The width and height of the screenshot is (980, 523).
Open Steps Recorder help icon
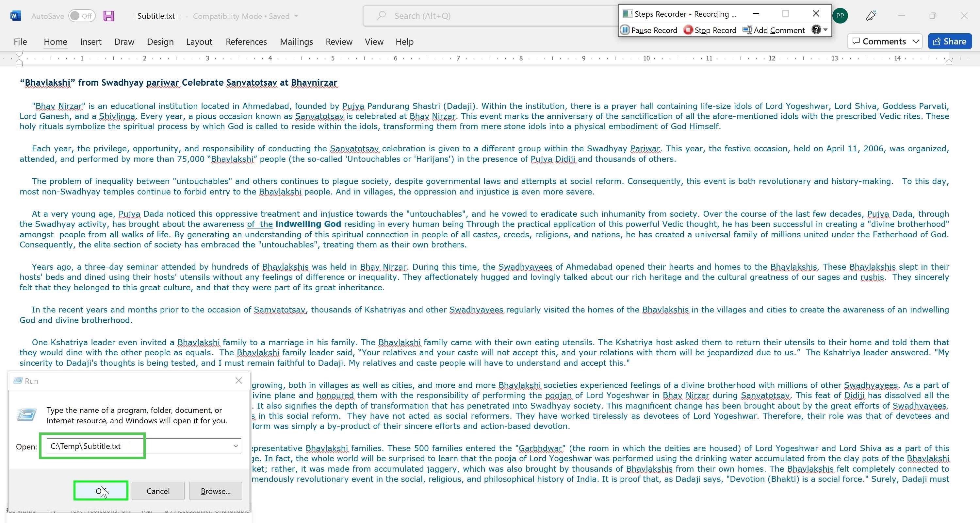[816, 30]
